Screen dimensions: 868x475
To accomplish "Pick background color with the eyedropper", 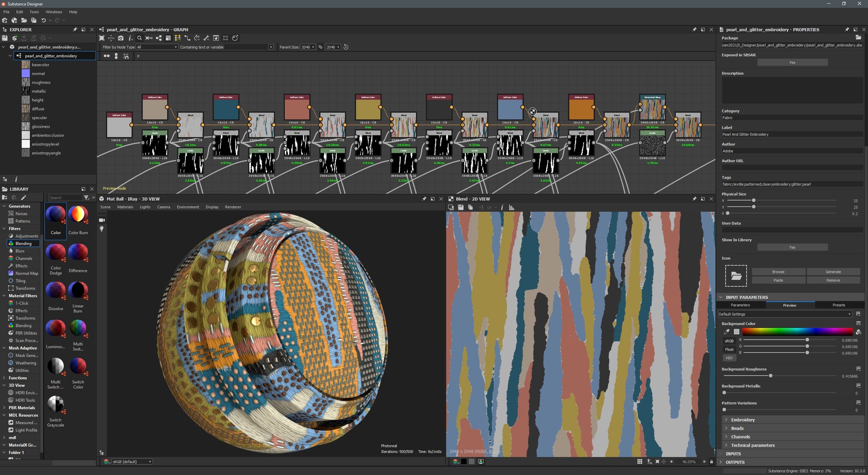I will coord(726,332).
